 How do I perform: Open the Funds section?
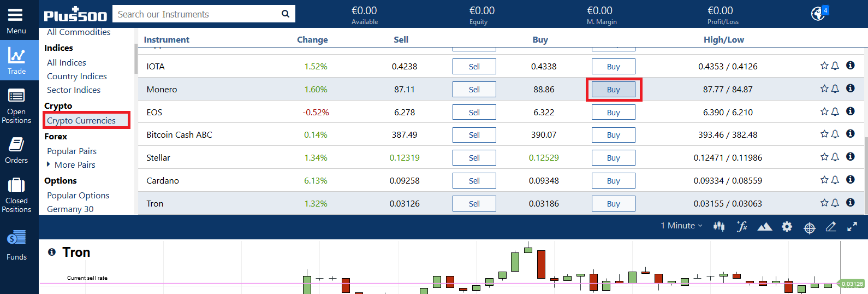[16, 245]
